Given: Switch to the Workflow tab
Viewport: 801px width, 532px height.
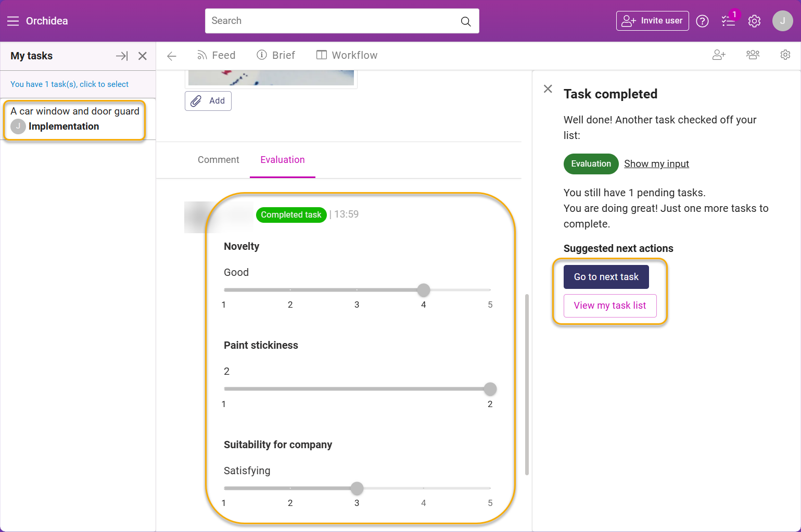Looking at the screenshot, I should click(347, 55).
